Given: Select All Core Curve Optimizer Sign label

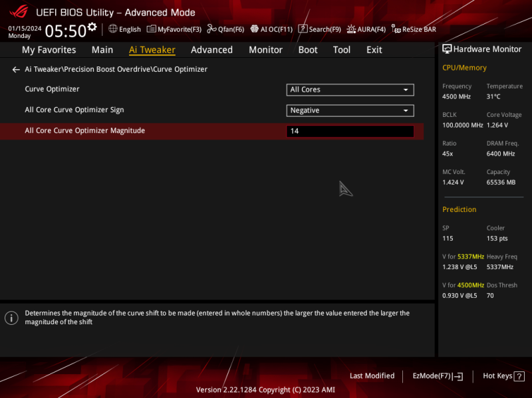Looking at the screenshot, I should (74, 110).
